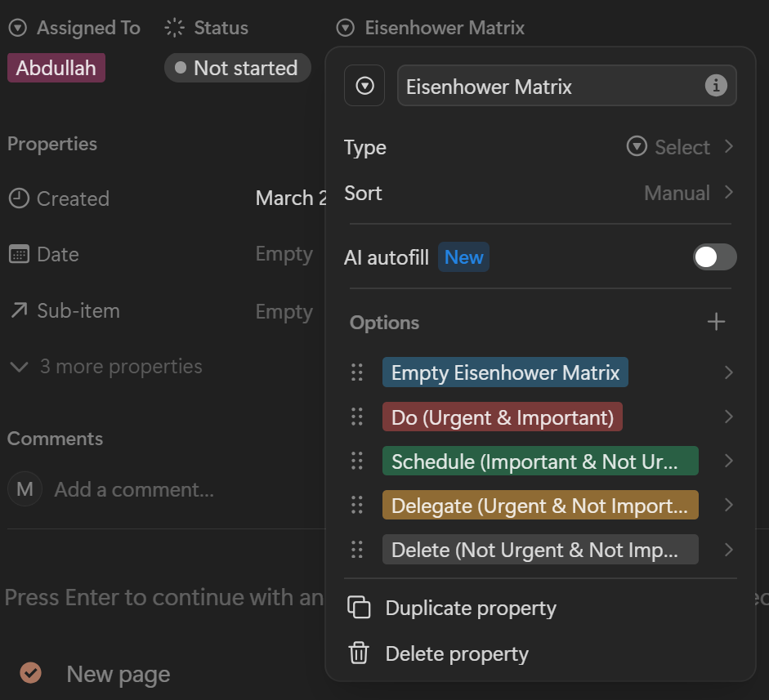Screen dimensions: 769x700
Task: Click the arrow icon beside Sub-item
Action: [19, 310]
